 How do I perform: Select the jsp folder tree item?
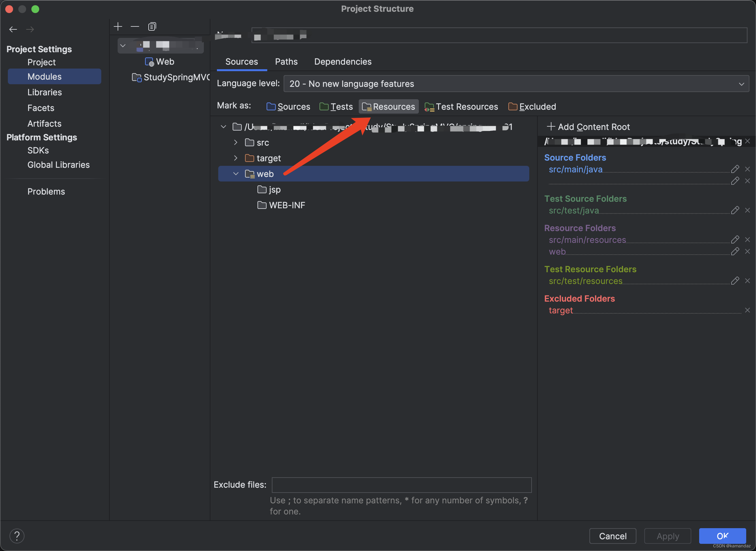(274, 189)
